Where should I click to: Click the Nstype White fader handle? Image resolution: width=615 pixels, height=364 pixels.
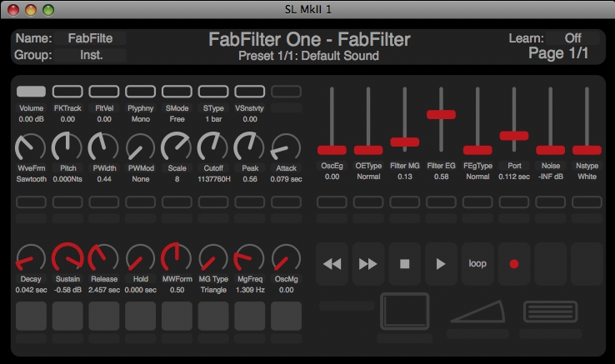click(587, 150)
